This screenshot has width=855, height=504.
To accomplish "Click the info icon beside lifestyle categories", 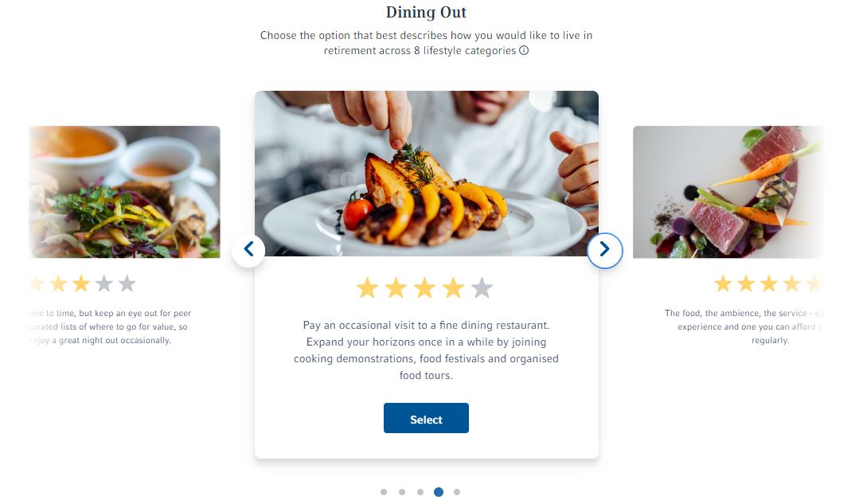I will pos(524,51).
